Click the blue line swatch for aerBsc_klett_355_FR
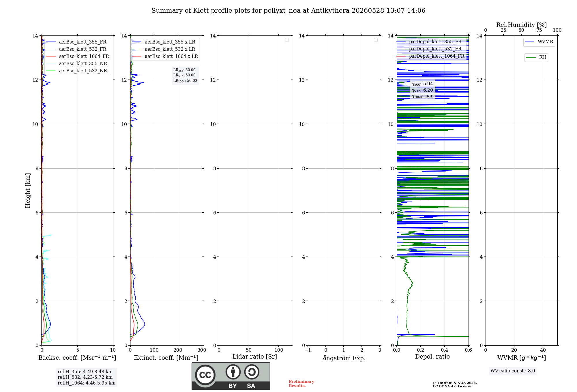 (51, 42)
